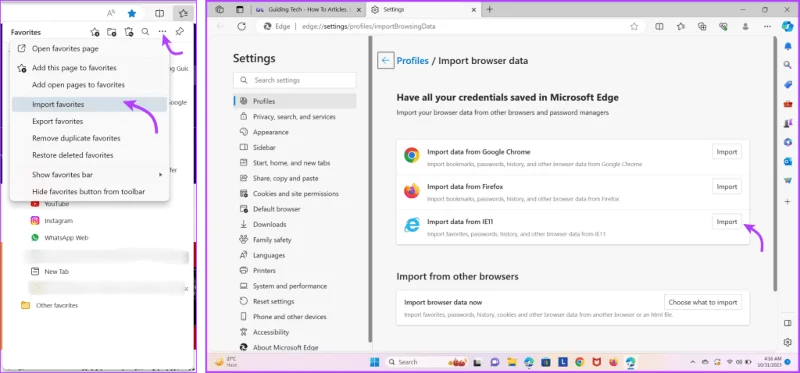The height and width of the screenshot is (373, 800).
Task: Click split screen icon in Settings window toolbar
Action: tap(659, 27)
